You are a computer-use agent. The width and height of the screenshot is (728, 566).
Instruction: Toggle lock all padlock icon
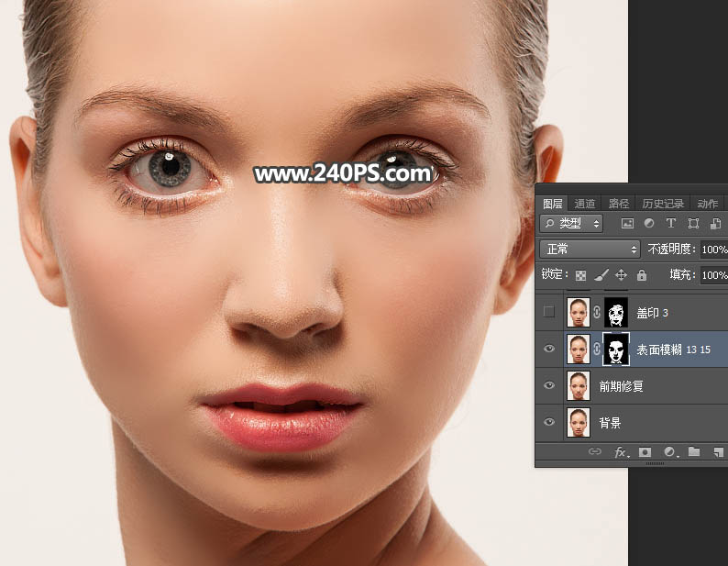click(x=642, y=275)
